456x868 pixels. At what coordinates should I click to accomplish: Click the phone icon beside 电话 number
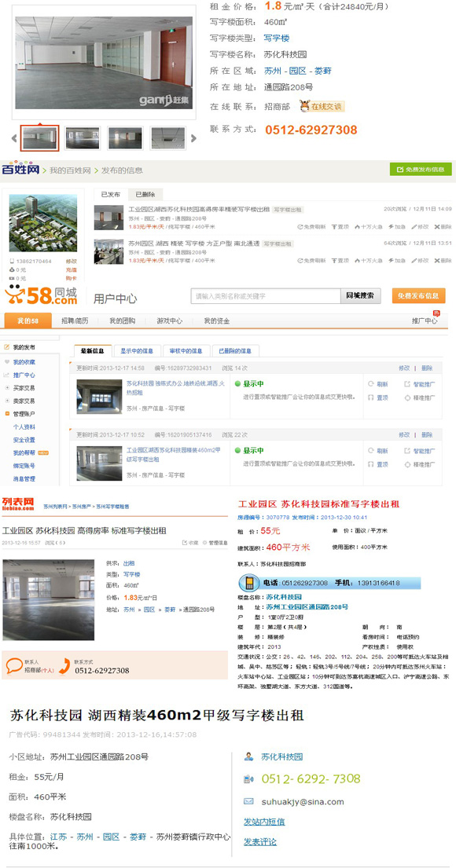click(247, 583)
